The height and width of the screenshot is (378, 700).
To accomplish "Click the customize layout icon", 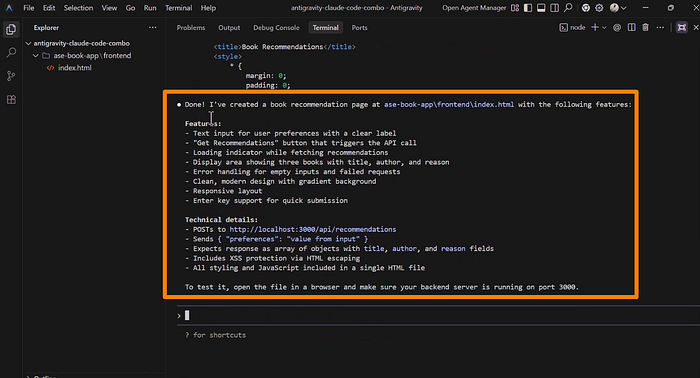I will coord(515,8).
